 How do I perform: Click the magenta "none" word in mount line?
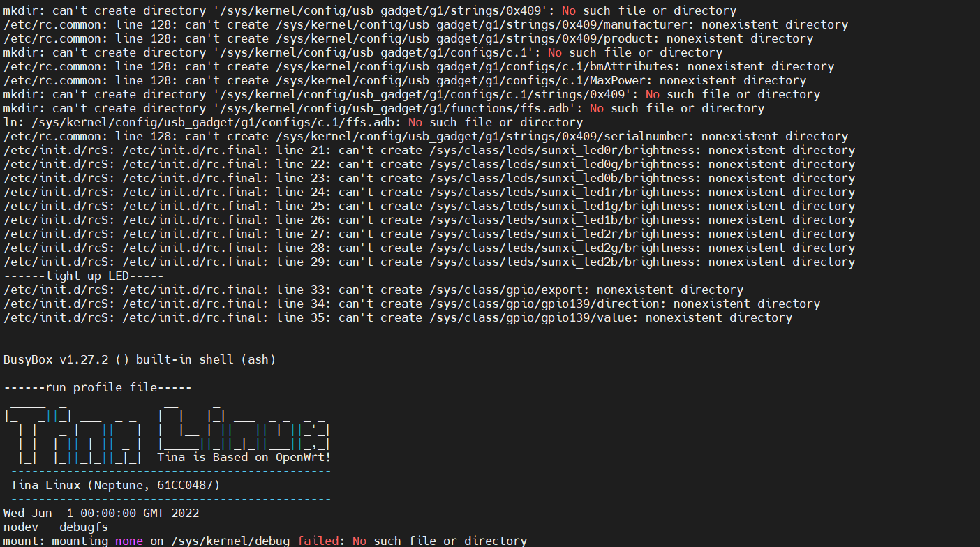[x=128, y=541]
